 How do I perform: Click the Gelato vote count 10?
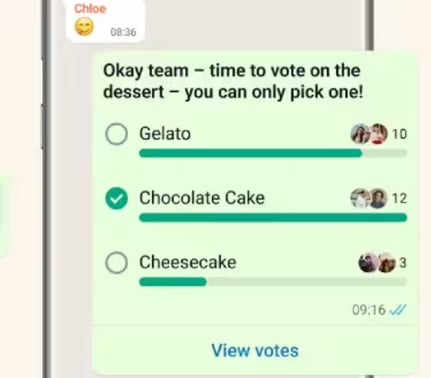399,134
